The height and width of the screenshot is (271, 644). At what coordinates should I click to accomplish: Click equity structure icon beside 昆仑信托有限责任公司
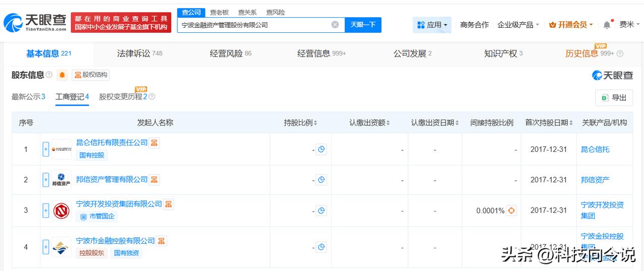(x=154, y=143)
